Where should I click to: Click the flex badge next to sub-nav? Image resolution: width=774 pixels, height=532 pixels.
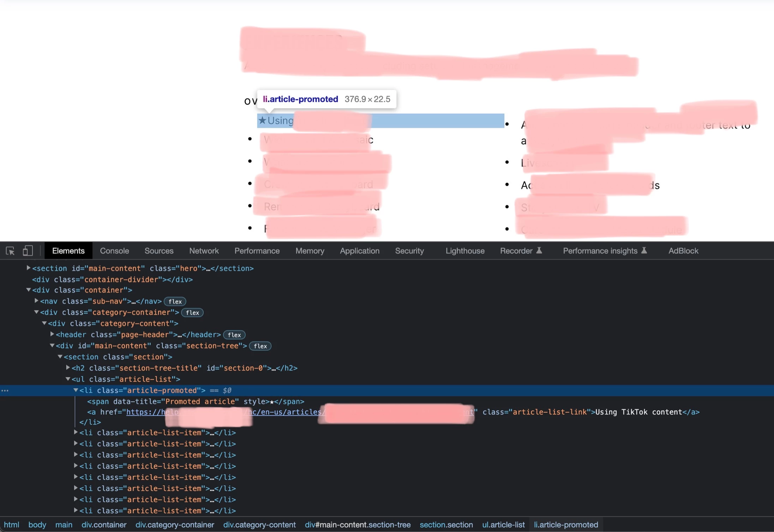point(175,301)
